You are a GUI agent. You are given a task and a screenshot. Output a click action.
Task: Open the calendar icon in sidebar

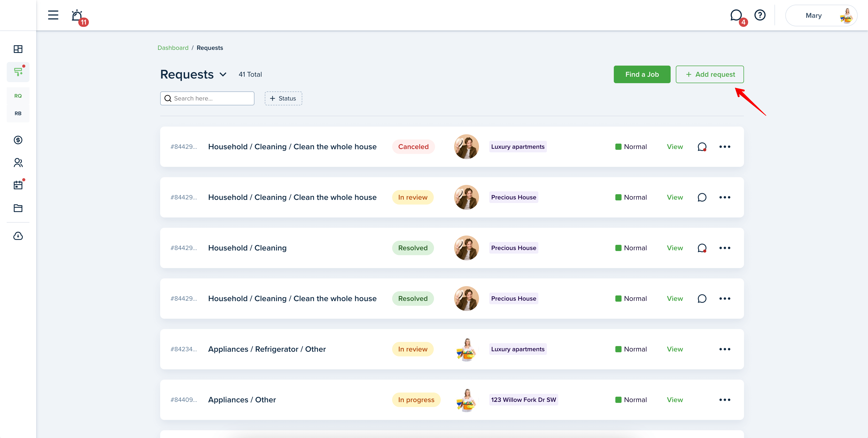(18, 185)
